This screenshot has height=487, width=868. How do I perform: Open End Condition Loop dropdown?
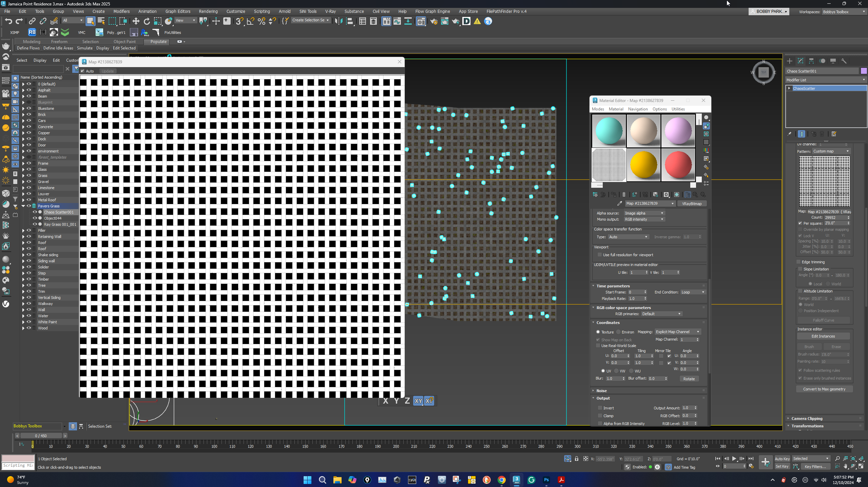693,292
